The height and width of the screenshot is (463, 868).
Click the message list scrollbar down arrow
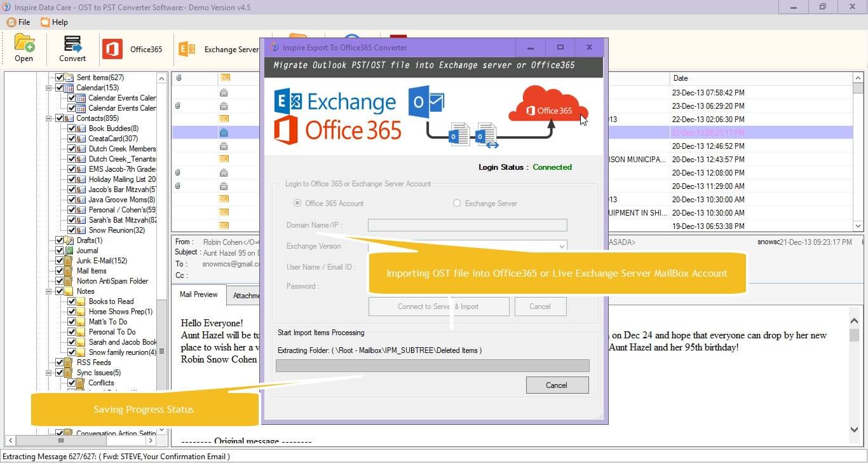pyautogui.click(x=858, y=226)
